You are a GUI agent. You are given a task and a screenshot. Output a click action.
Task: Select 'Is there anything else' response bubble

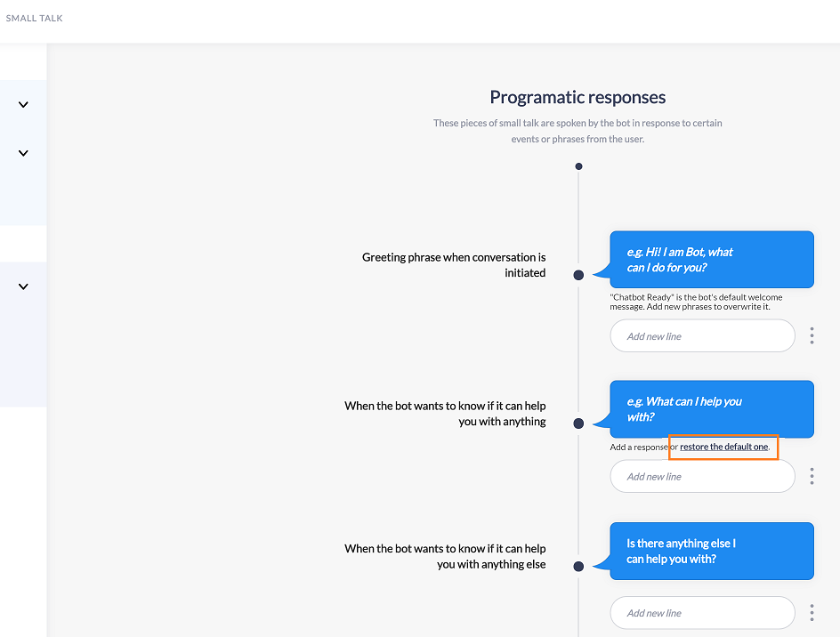pos(712,551)
